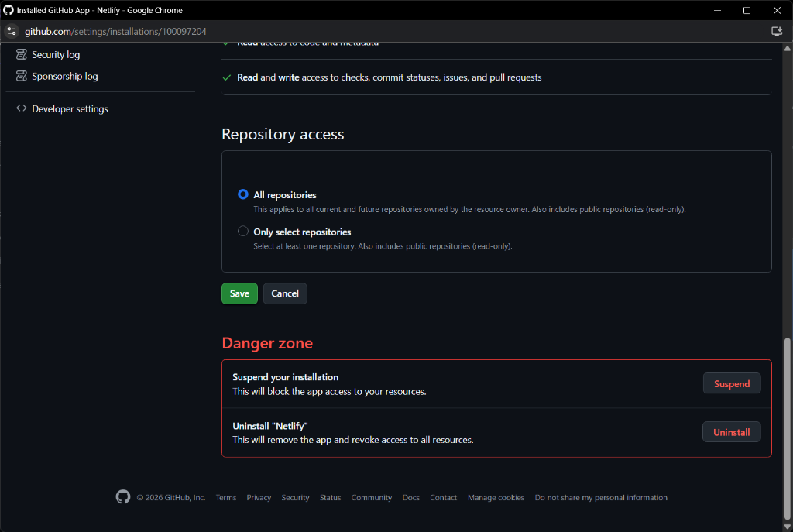Click the site info icon in address bar
Screen dimensions: 793x532
(12, 32)
